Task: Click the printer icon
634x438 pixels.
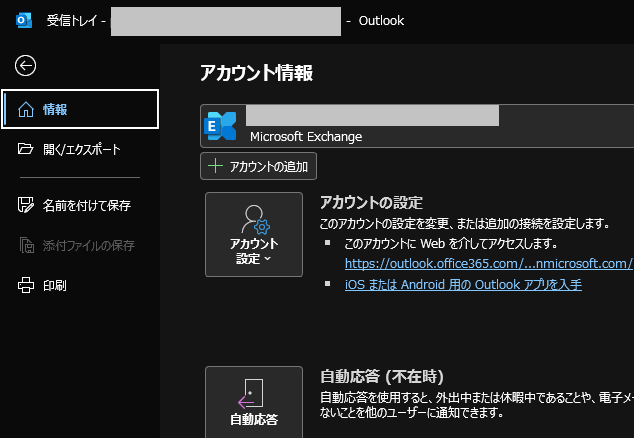Action: 26,285
